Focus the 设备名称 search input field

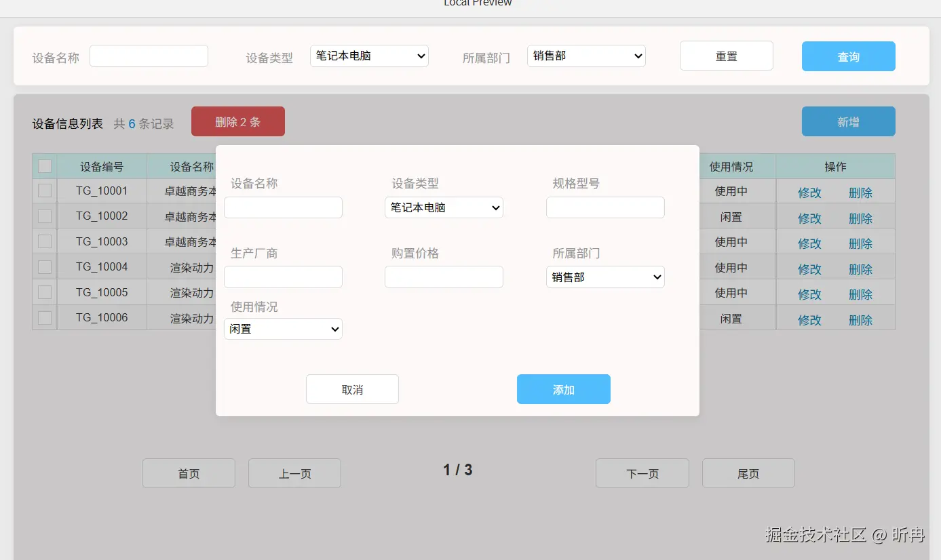[x=149, y=56]
